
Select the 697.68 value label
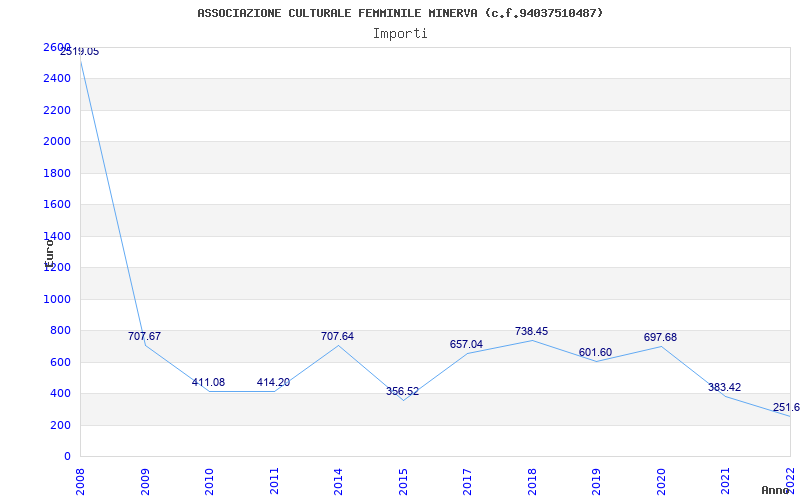[x=660, y=337]
